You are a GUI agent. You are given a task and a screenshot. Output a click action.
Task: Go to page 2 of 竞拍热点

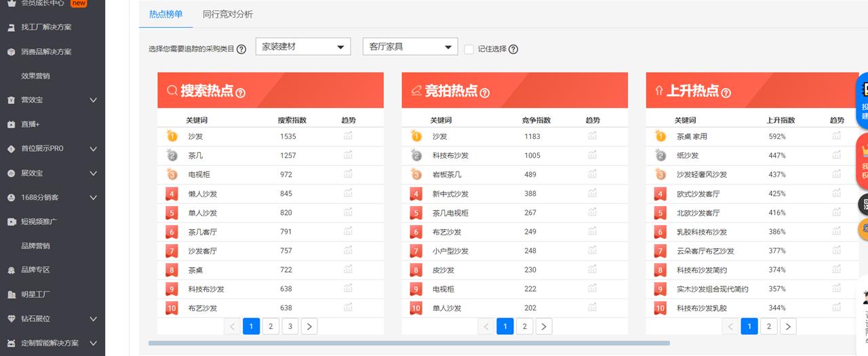(x=524, y=326)
